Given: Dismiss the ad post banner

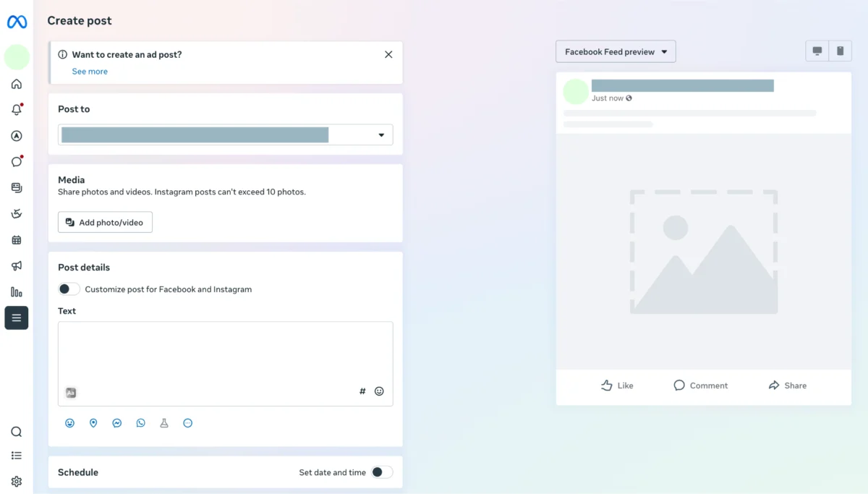Looking at the screenshot, I should [x=388, y=55].
